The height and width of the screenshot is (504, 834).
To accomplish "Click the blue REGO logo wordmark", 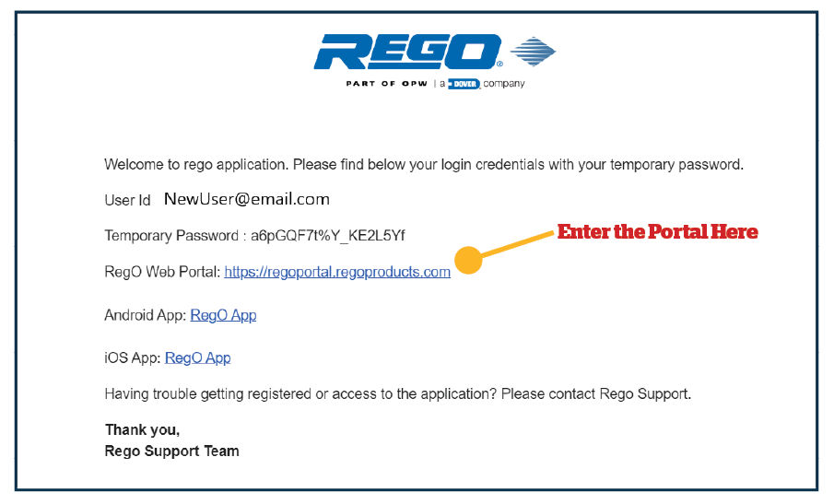I will click(408, 52).
